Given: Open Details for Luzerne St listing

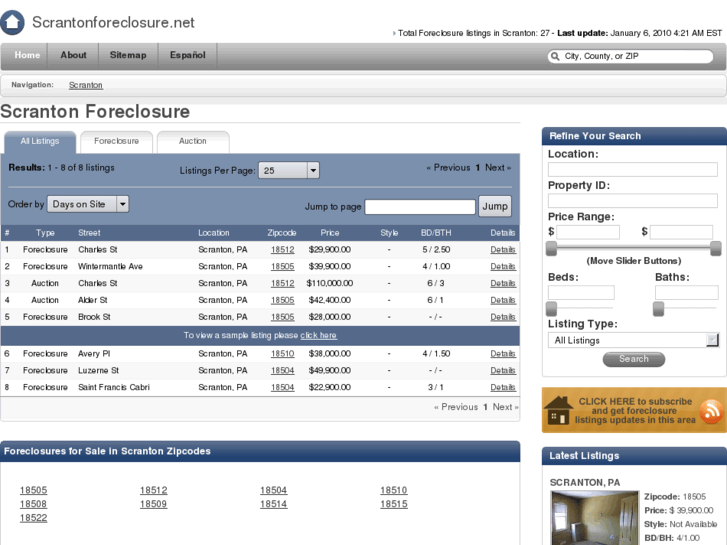Looking at the screenshot, I should coord(503,370).
